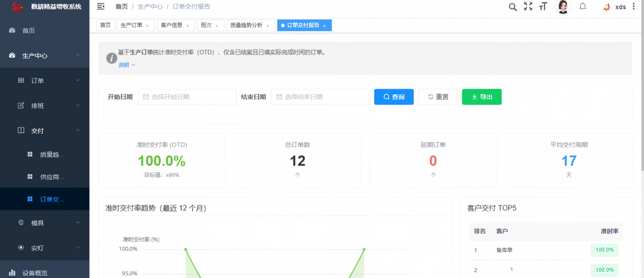Open the 质量趋... sidebar item
Viewport: 644px width, 278px height.
pos(44,155)
